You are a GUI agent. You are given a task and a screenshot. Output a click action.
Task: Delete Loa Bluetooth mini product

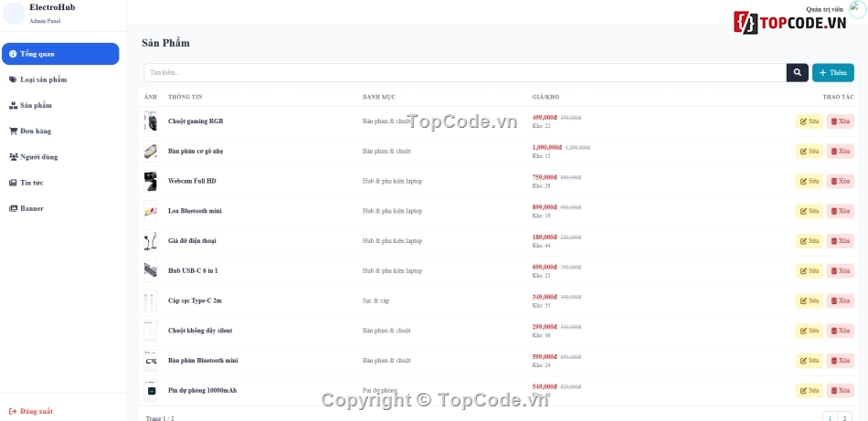tap(841, 211)
